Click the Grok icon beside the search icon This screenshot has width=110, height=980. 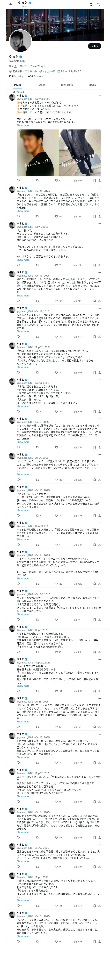point(91,4)
